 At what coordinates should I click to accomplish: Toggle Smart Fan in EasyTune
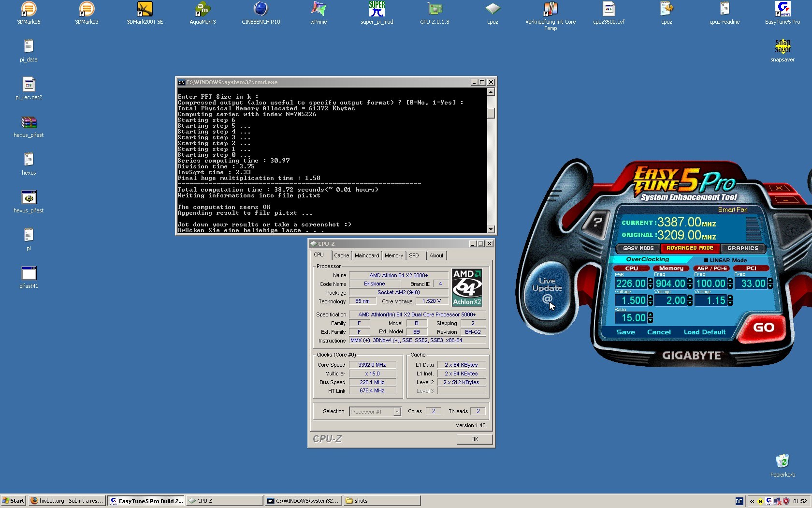(x=733, y=209)
